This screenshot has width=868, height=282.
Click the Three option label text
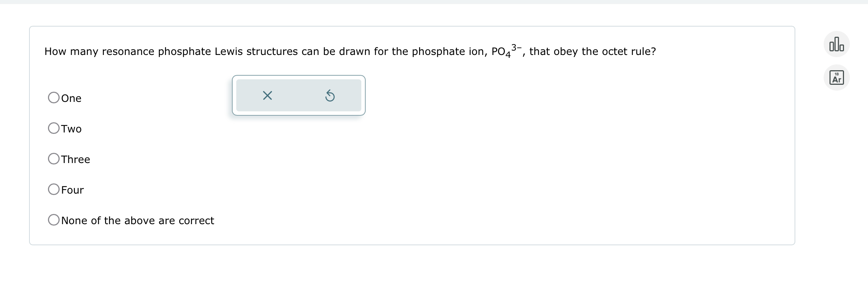click(x=76, y=159)
